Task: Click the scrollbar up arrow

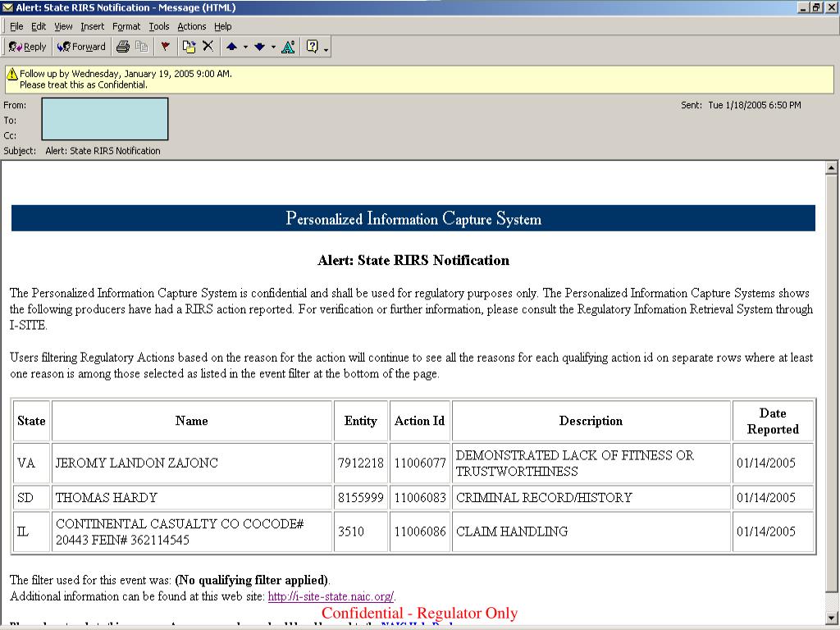Action: [831, 167]
